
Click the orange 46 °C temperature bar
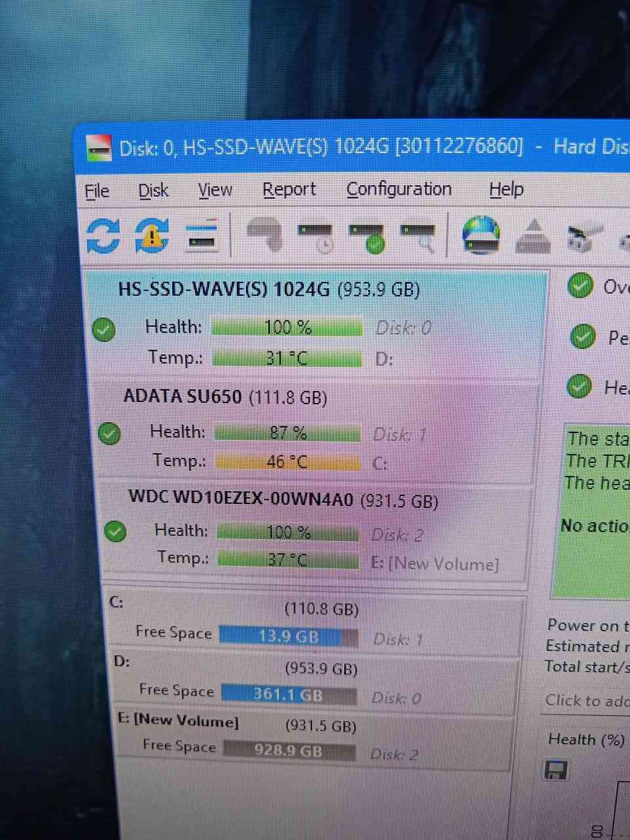pyautogui.click(x=288, y=462)
